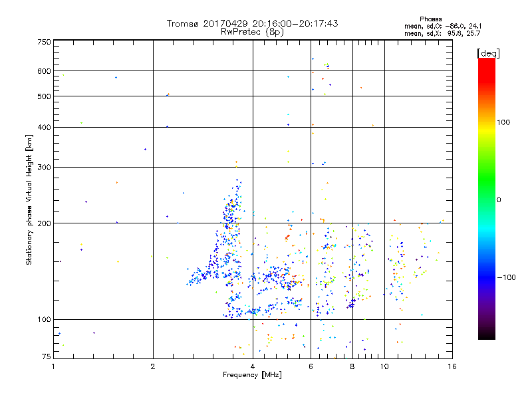This screenshot has width=532, height=399.
Task: Click the 'Frequency [MHz]' axis label
Action: click(252, 375)
